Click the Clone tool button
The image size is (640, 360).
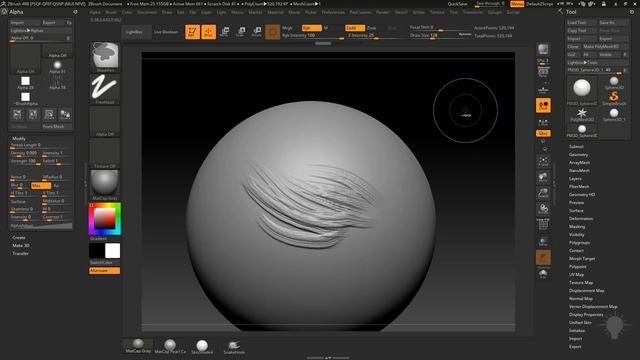tap(573, 47)
